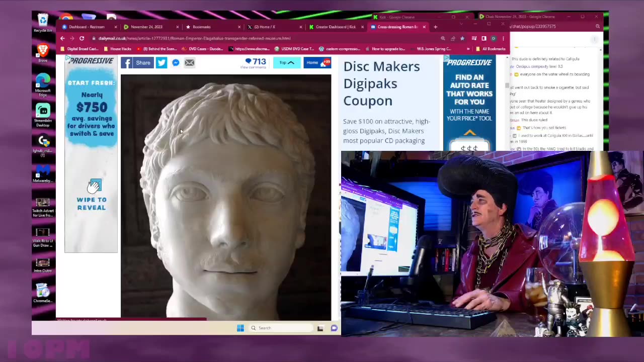Switch to November 24, 2023 tab

tap(150, 27)
